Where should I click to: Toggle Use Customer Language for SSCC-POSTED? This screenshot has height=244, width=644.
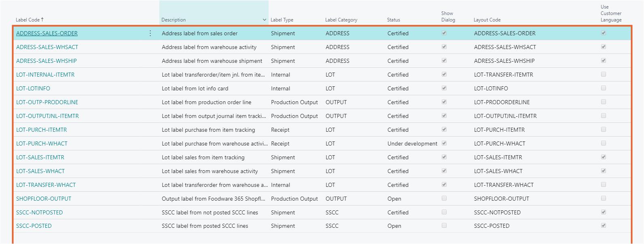(x=604, y=226)
